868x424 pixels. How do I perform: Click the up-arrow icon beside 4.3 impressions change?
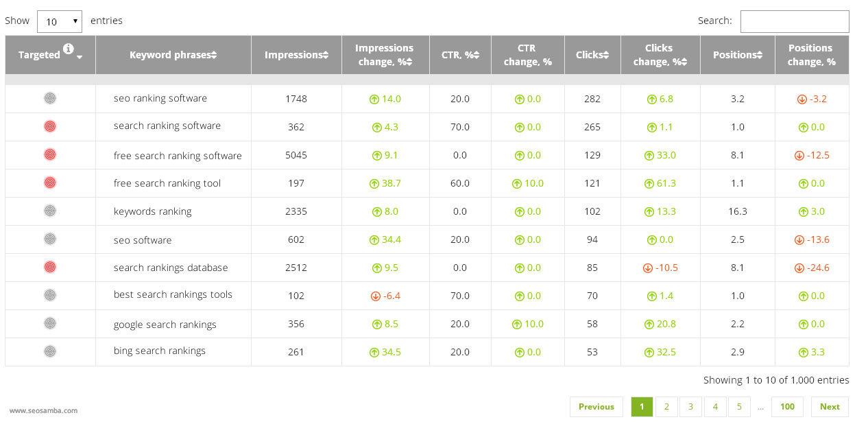point(377,127)
